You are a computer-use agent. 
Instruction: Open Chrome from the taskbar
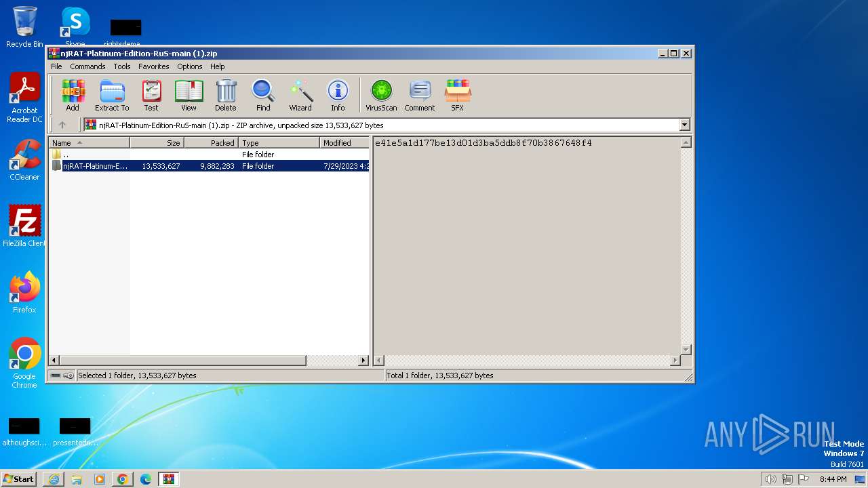123,479
